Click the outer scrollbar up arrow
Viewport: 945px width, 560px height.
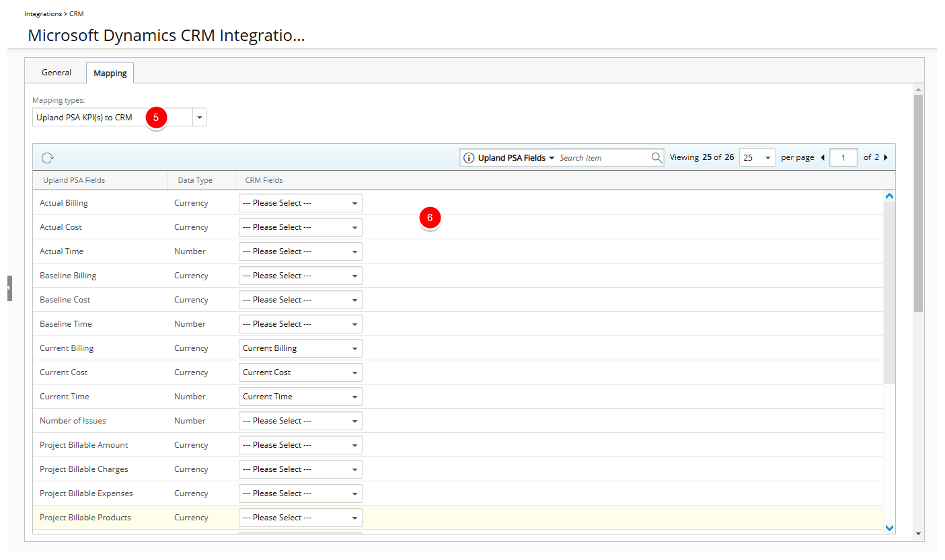[919, 89]
